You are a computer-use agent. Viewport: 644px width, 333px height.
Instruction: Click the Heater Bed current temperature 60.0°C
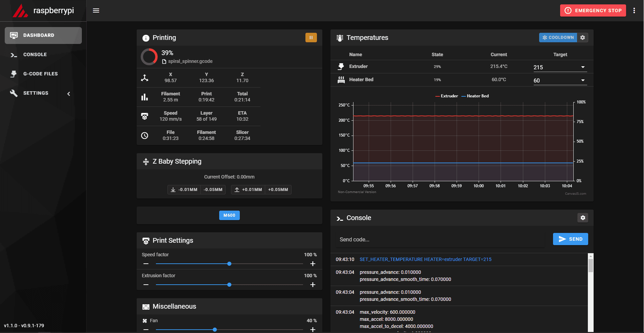[x=499, y=79]
